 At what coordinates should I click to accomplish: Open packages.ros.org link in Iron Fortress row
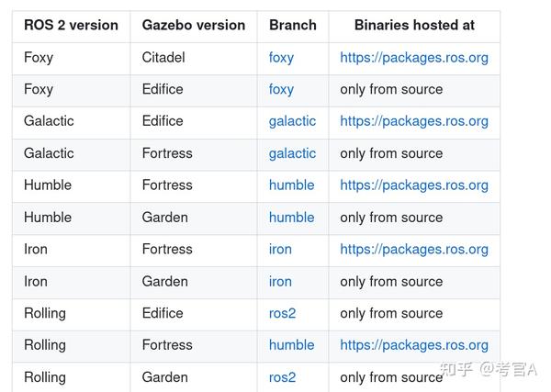tap(413, 250)
